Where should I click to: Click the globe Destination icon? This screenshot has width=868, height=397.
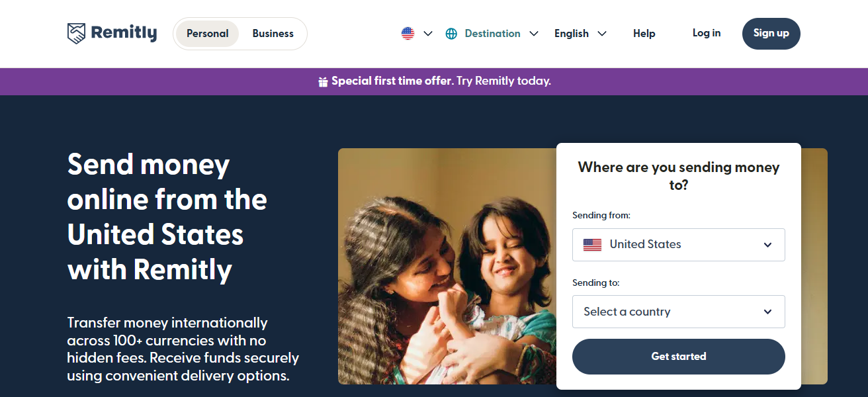[x=451, y=34]
